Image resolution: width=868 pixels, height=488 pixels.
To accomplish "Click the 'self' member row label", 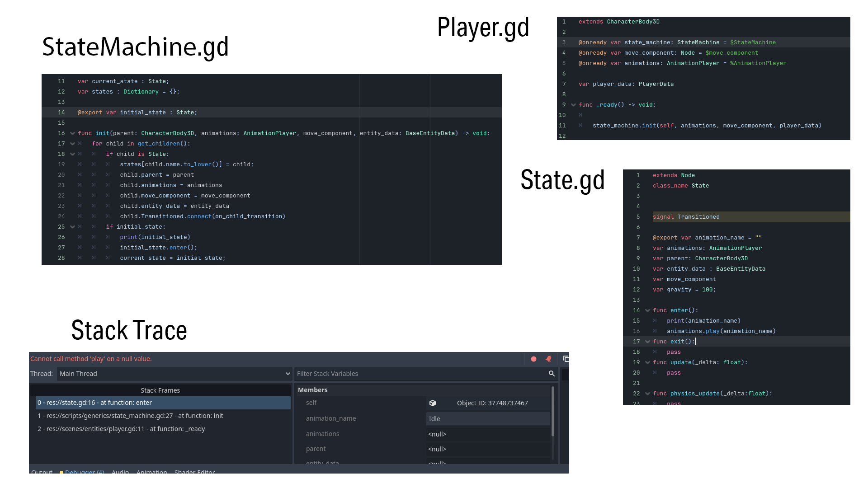I will pyautogui.click(x=311, y=403).
